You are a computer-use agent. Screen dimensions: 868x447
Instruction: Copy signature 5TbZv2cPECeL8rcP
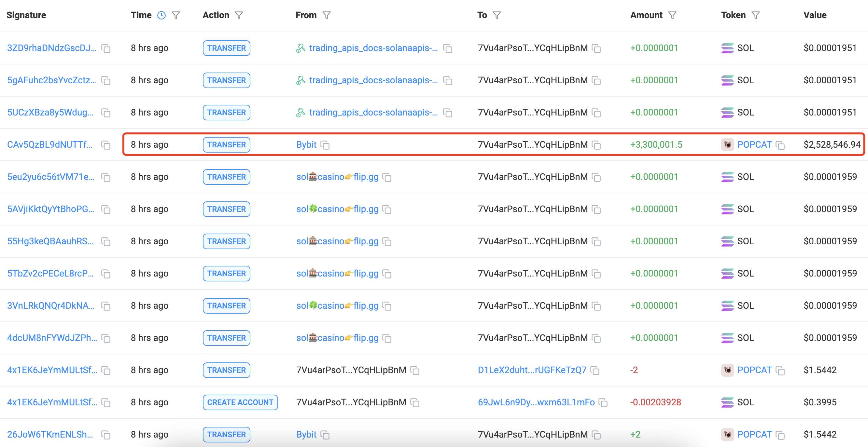pos(106,274)
